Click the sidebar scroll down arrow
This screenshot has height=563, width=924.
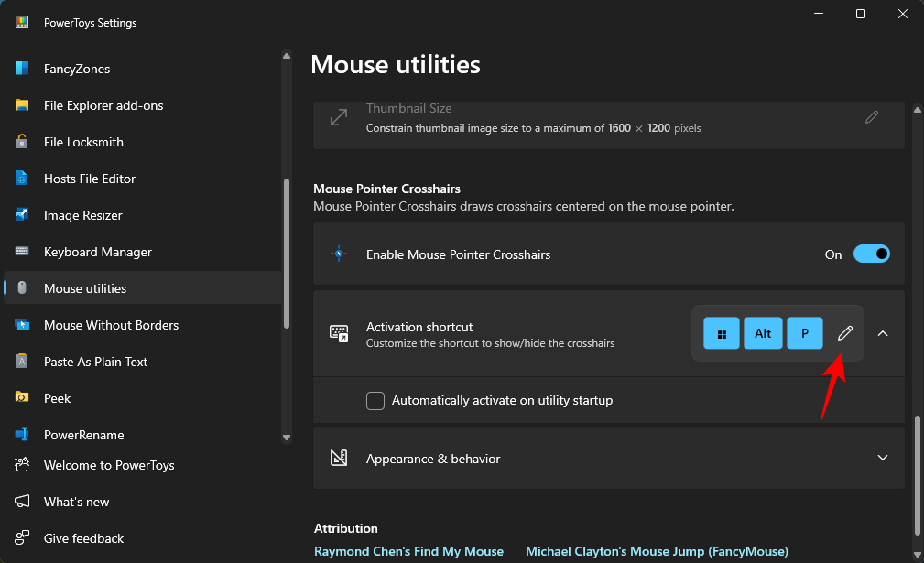[287, 438]
